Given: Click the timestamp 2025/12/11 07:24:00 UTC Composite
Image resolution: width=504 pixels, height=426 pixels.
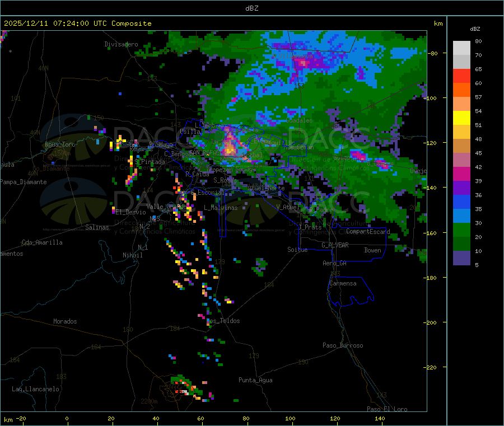Looking at the screenshot, I should click(77, 24).
